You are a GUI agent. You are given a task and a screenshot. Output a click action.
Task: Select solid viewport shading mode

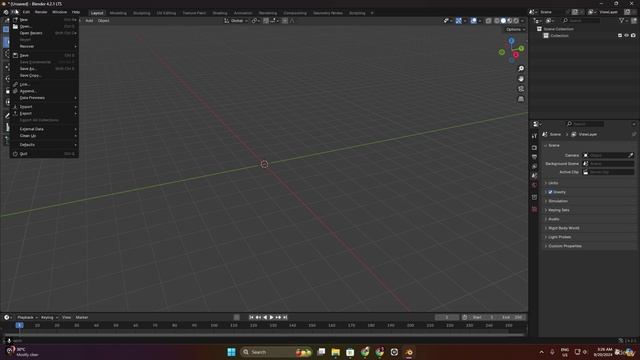(x=503, y=21)
